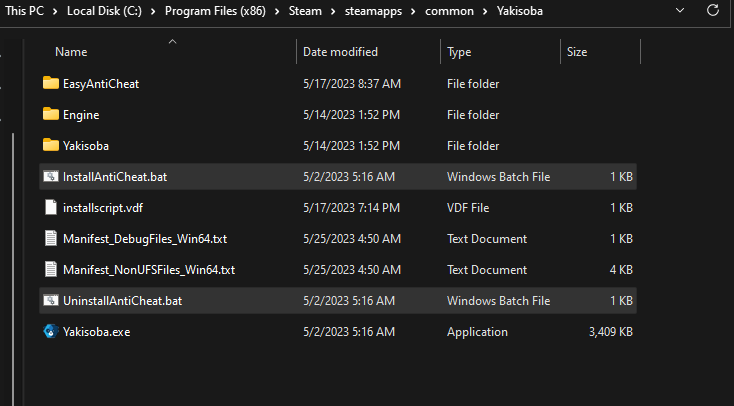734x406 pixels.
Task: Click the Yakisoba.exe application icon
Action: pos(51,332)
